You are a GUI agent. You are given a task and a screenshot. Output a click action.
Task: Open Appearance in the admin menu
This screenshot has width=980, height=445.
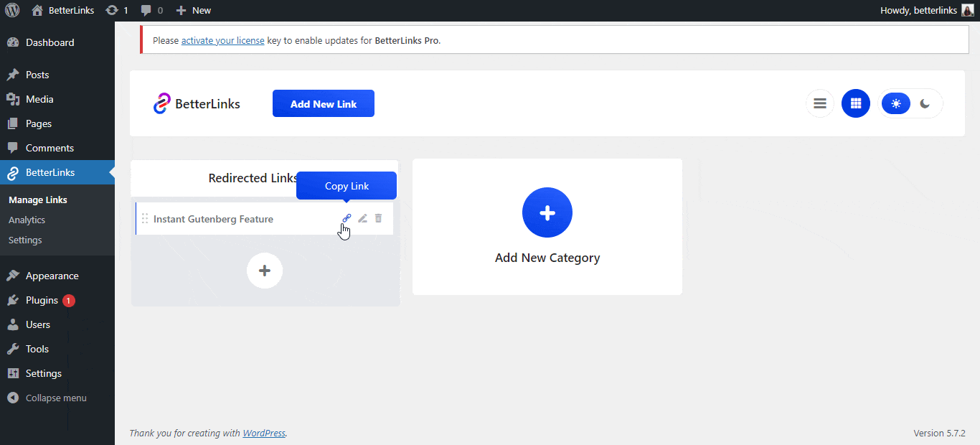(57, 276)
